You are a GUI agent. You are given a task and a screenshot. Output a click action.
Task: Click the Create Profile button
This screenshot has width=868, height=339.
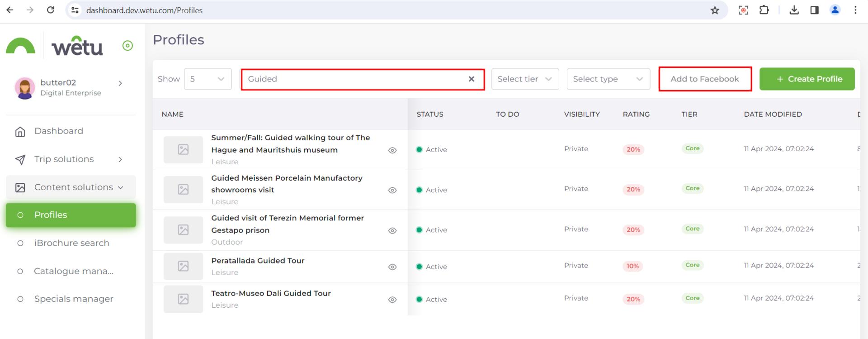click(807, 79)
